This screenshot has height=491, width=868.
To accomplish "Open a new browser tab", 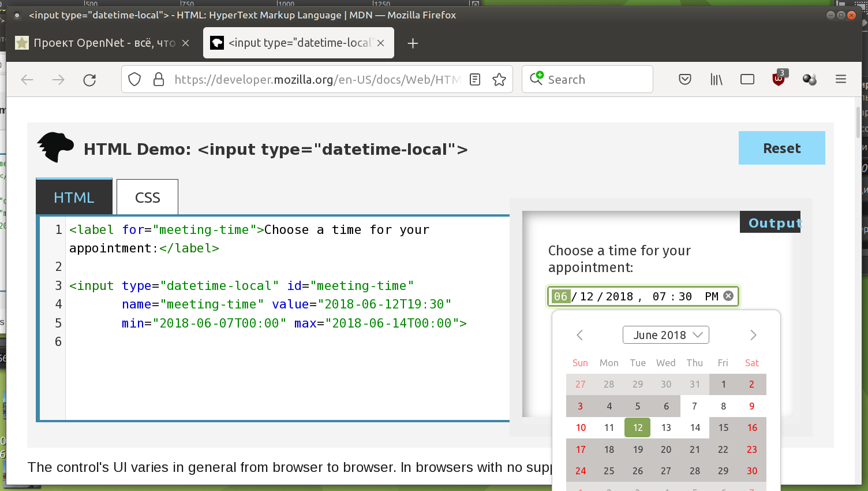I will pos(413,43).
